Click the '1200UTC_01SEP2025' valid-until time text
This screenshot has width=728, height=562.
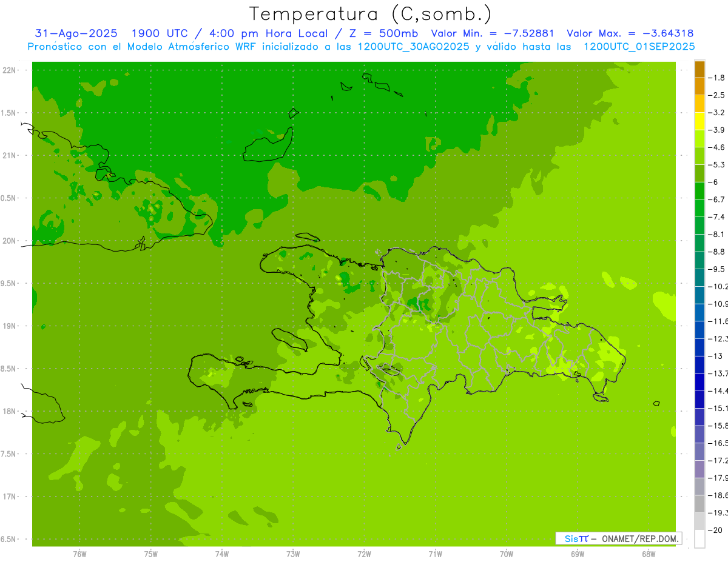click(x=639, y=47)
